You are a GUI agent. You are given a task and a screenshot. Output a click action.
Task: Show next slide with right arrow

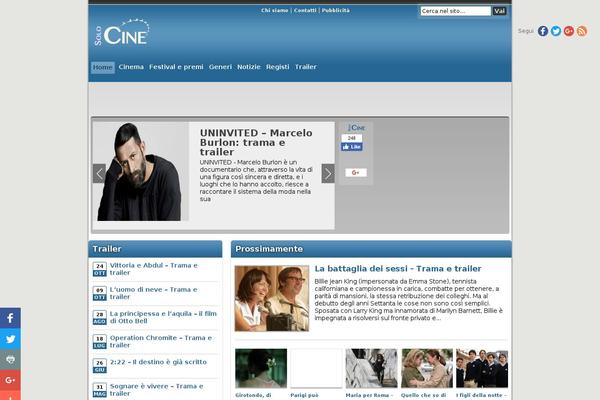pos(328,173)
